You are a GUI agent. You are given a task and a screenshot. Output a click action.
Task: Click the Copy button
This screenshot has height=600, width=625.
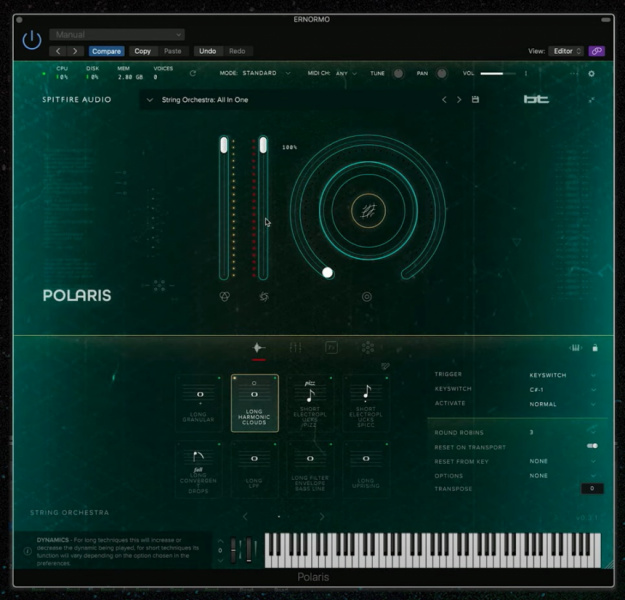tap(142, 51)
